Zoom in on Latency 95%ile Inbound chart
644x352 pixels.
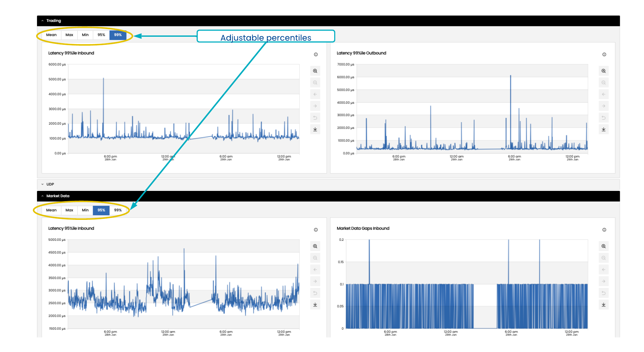coord(315,246)
